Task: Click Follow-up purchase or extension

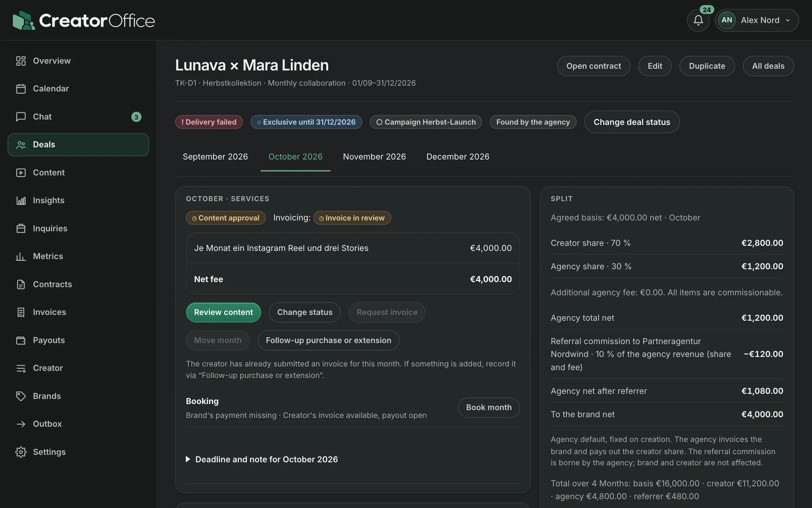Action: pos(329,340)
